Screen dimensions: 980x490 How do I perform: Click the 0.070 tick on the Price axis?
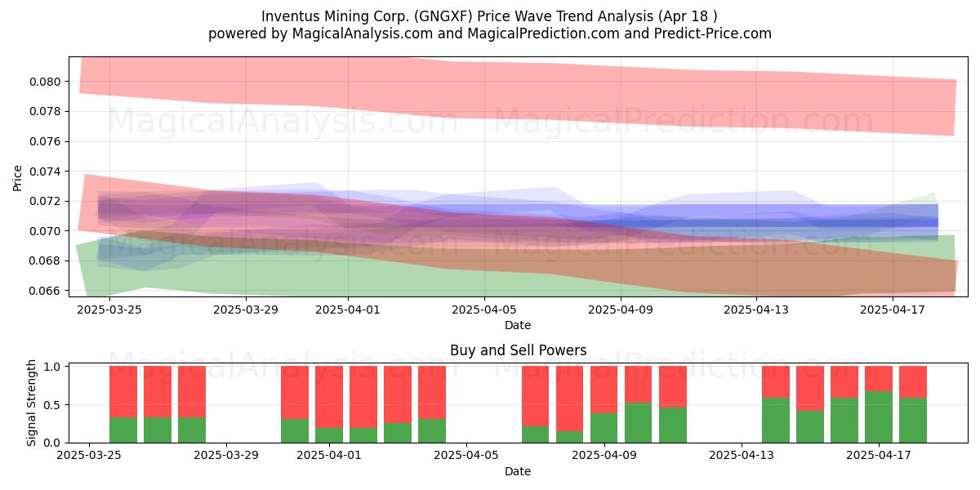point(47,231)
